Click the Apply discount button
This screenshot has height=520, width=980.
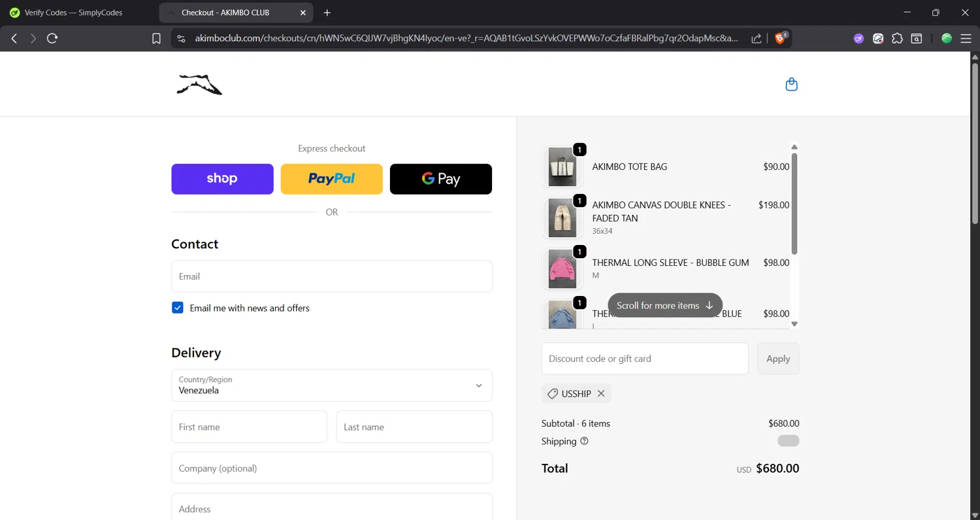click(778, 359)
